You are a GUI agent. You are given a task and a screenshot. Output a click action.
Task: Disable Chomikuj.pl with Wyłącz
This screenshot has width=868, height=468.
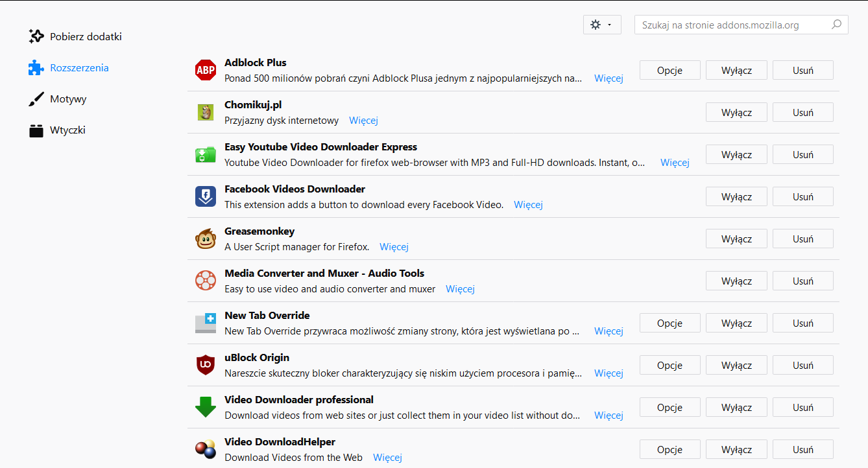click(x=736, y=112)
